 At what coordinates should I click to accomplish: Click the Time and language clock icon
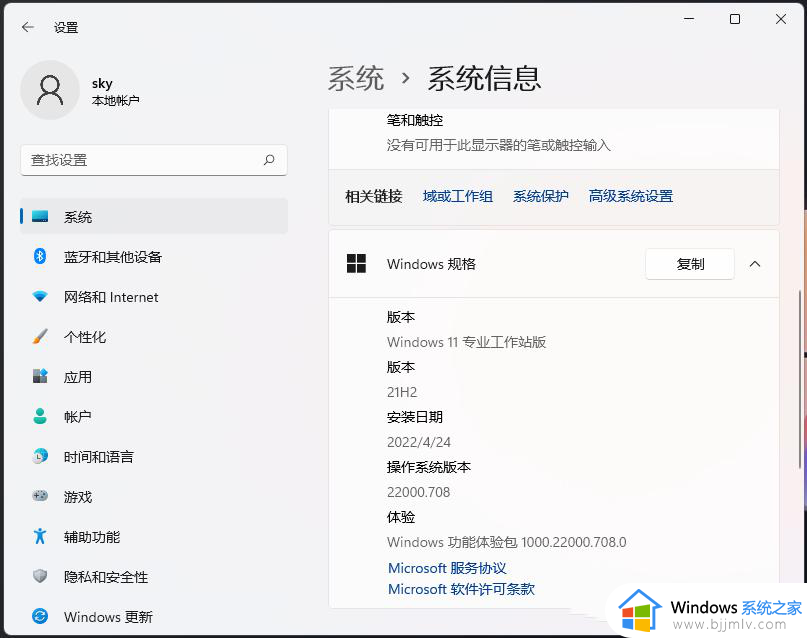40,456
